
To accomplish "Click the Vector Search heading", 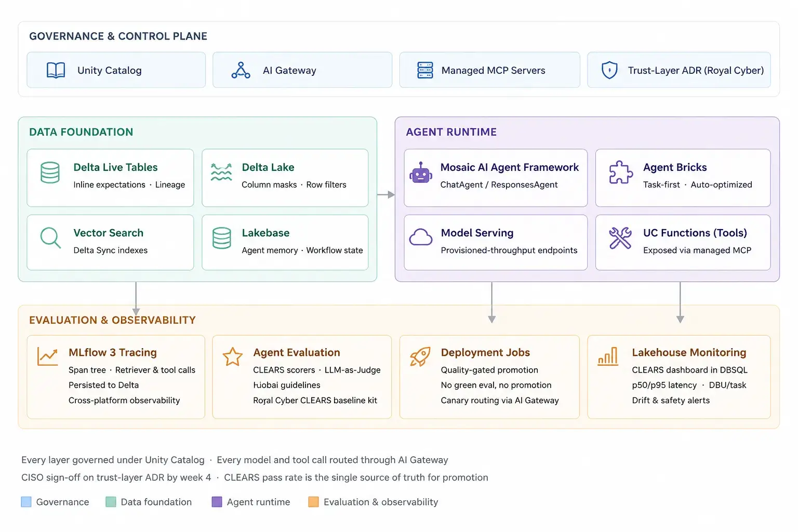I will pos(109,233).
